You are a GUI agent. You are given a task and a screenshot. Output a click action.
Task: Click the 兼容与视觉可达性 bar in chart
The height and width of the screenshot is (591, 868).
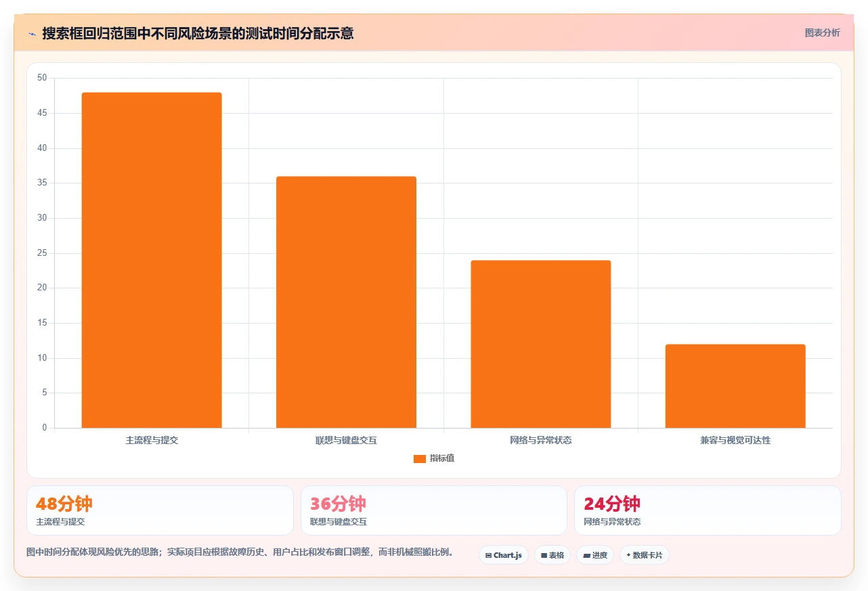click(x=735, y=386)
